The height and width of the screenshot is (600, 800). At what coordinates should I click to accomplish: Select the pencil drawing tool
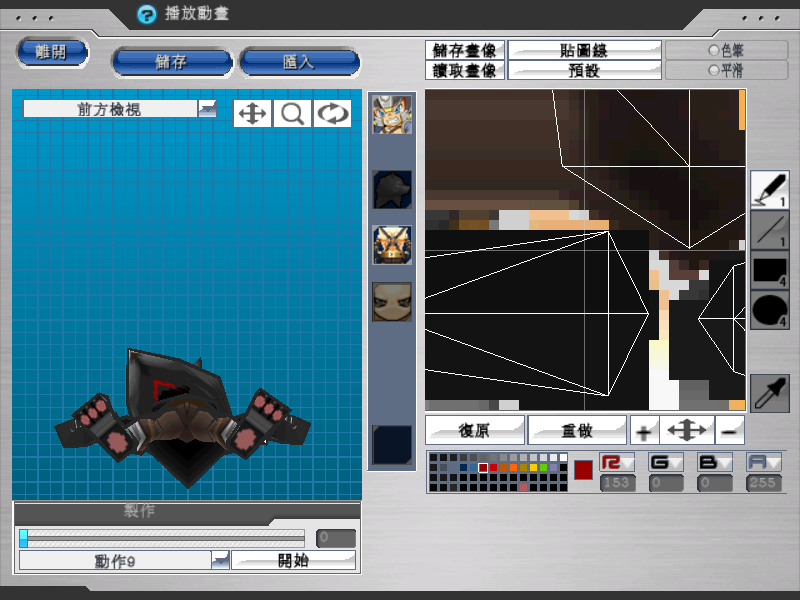click(769, 189)
